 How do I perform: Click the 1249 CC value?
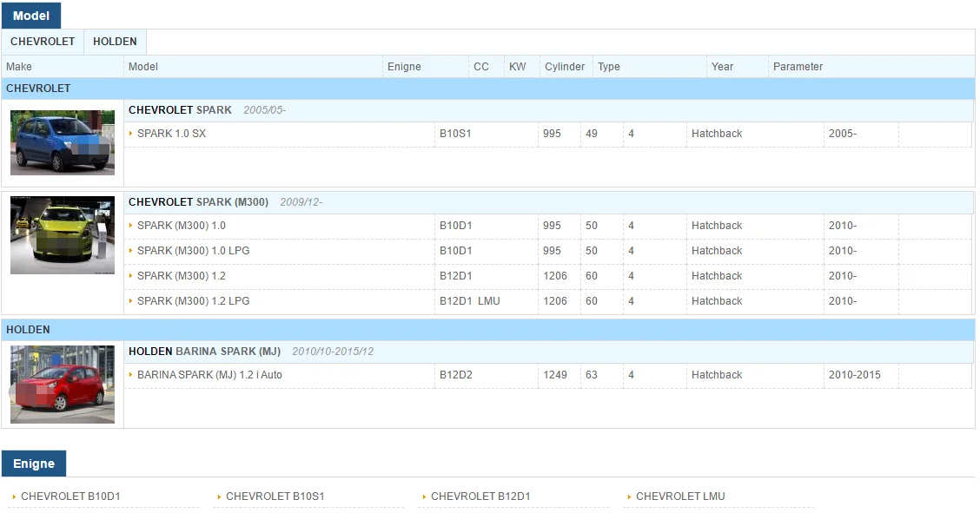pos(555,375)
